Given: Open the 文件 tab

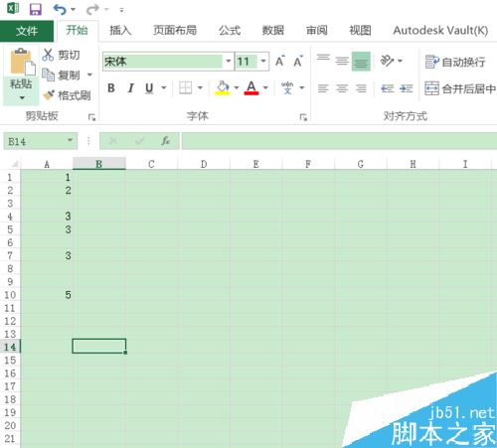Looking at the screenshot, I should tap(27, 31).
